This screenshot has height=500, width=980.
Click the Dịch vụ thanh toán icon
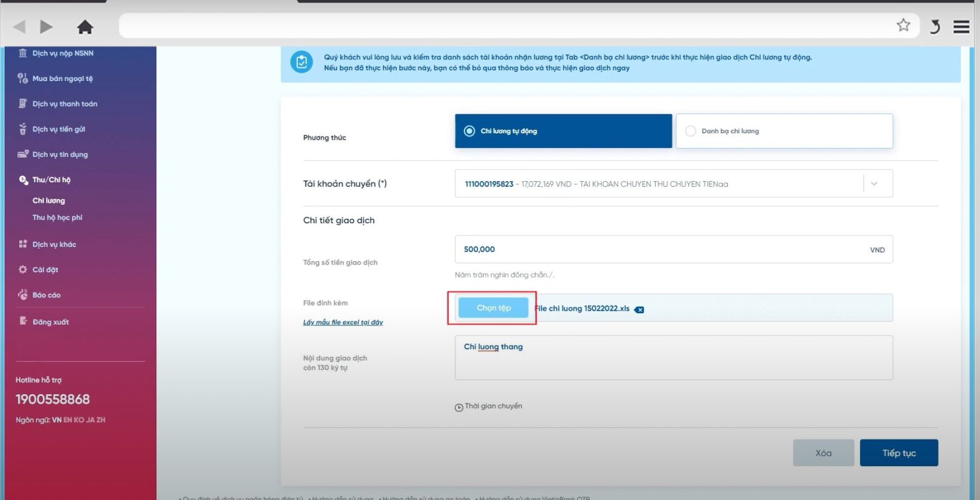[22, 103]
